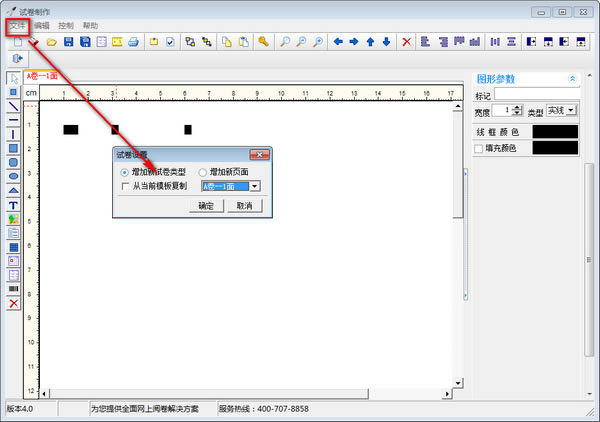Click the red X delete toolbar icon
Image resolution: width=600 pixels, height=422 pixels.
point(406,42)
